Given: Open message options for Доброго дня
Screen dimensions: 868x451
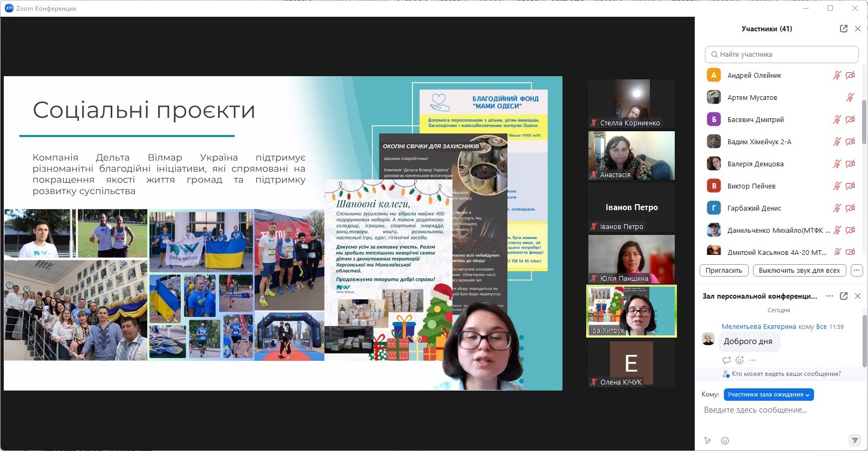Looking at the screenshot, I should point(752,360).
